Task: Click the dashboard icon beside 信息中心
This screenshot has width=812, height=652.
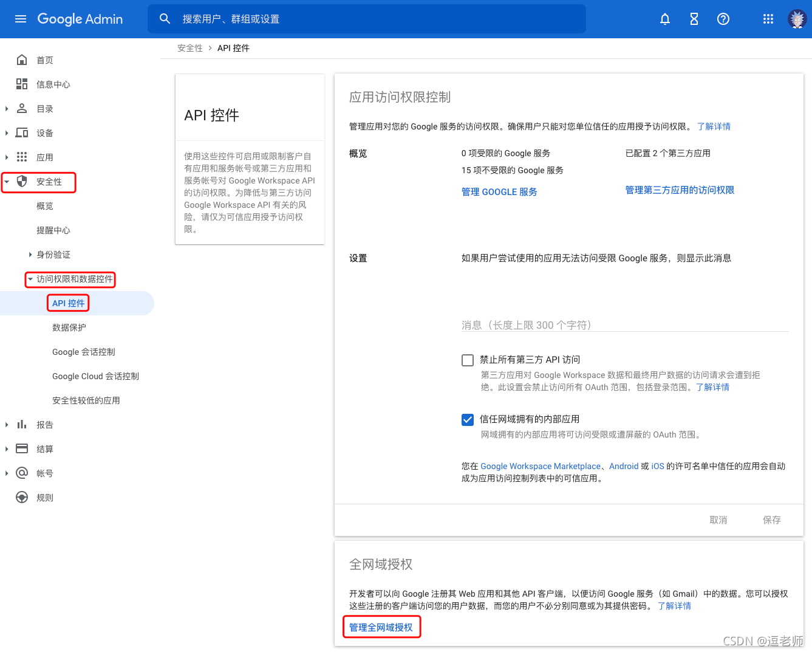Action: (22, 84)
